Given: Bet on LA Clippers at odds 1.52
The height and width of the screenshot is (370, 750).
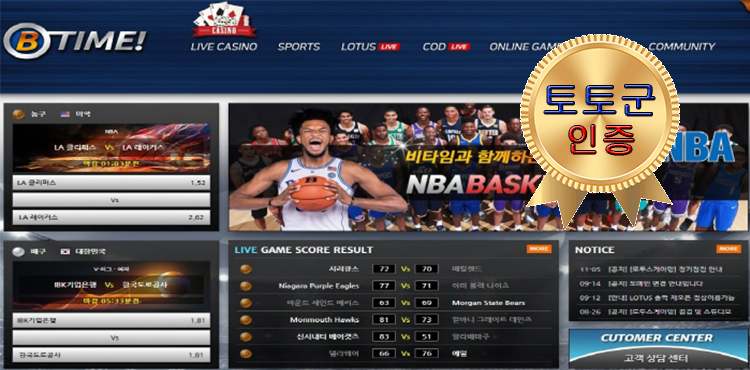Looking at the screenshot, I should pos(111,183).
